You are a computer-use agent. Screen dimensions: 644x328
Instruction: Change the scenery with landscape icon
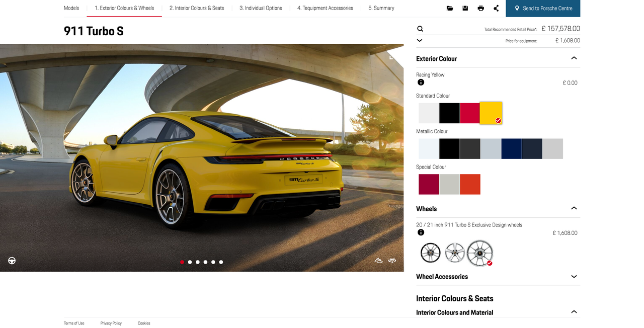[378, 260]
